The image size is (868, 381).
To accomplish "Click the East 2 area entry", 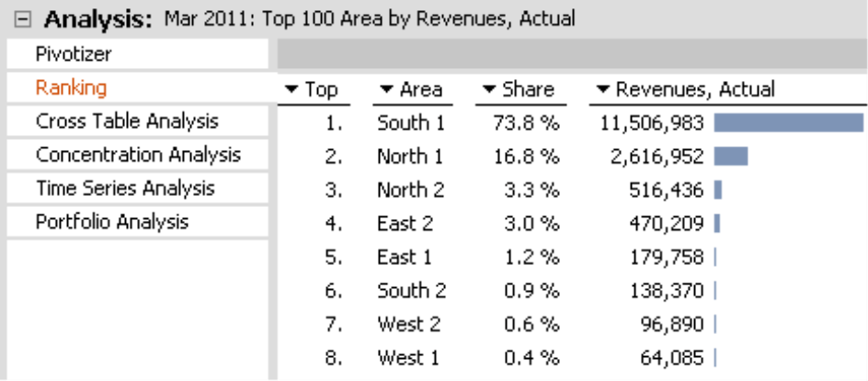I will tap(405, 224).
